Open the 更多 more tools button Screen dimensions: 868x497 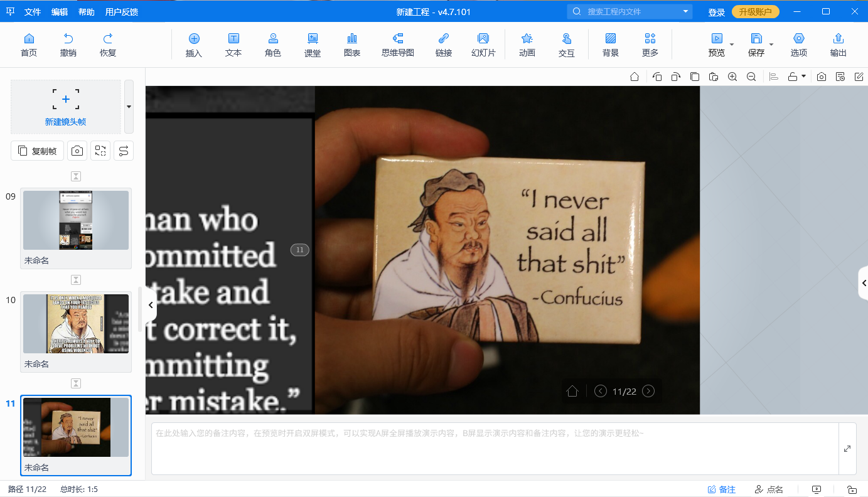tap(650, 45)
